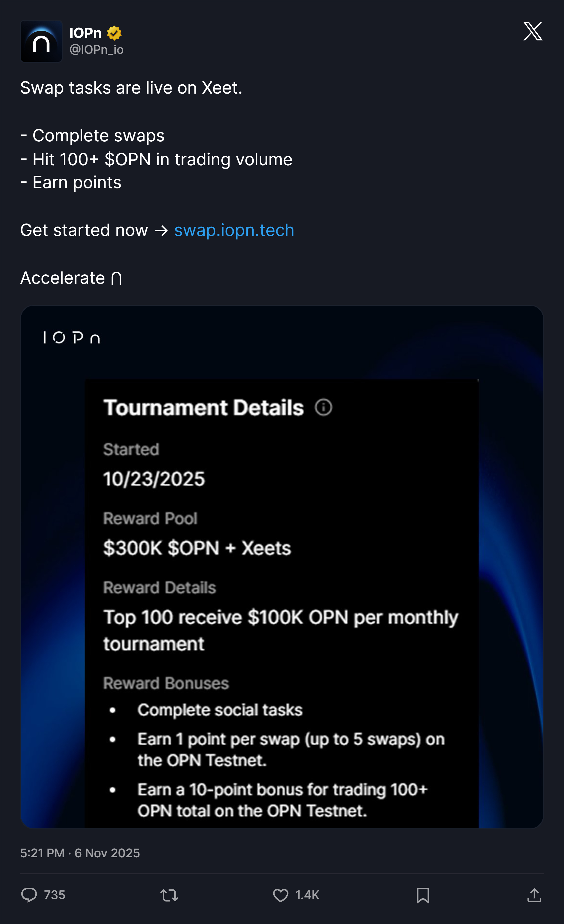The height and width of the screenshot is (924, 564).
Task: Click the IOPn wordmark logo in the image
Action: coord(72,338)
